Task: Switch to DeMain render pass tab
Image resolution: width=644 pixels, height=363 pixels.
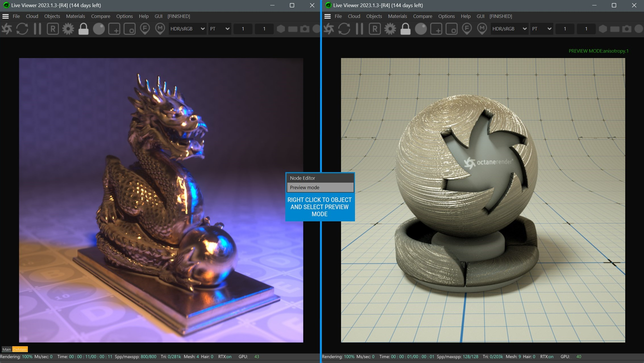Action: 20,349
